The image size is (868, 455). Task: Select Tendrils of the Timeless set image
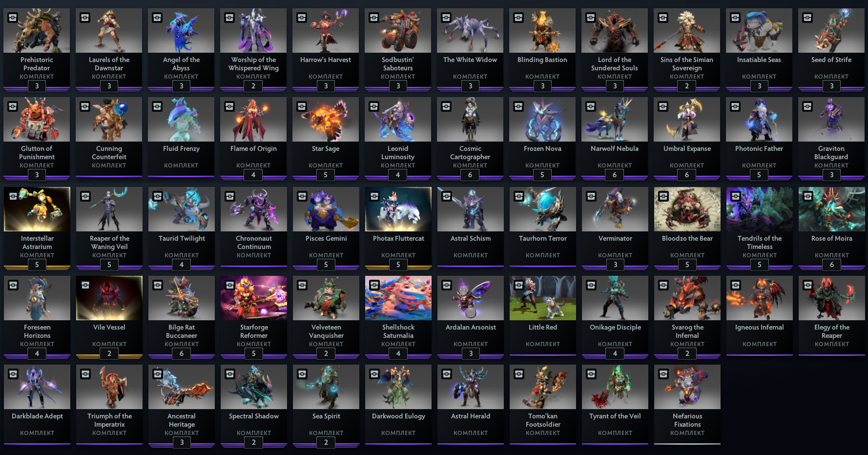point(760,209)
